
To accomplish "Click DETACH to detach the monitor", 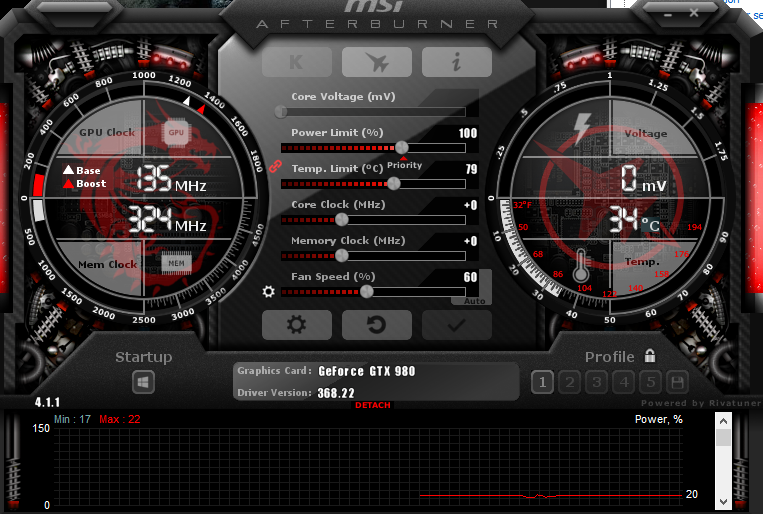I will [373, 405].
